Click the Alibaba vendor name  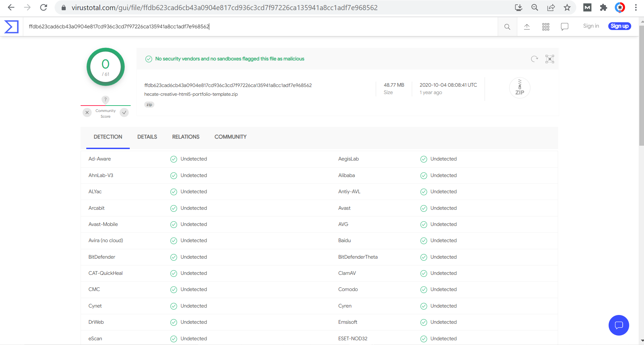(x=346, y=175)
